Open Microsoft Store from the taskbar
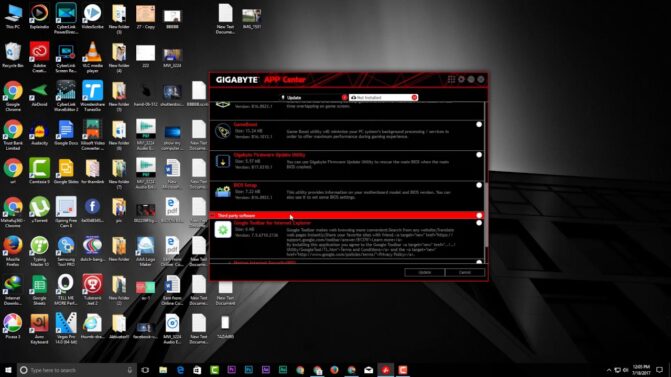The width and height of the screenshot is (671, 377). (x=197, y=370)
